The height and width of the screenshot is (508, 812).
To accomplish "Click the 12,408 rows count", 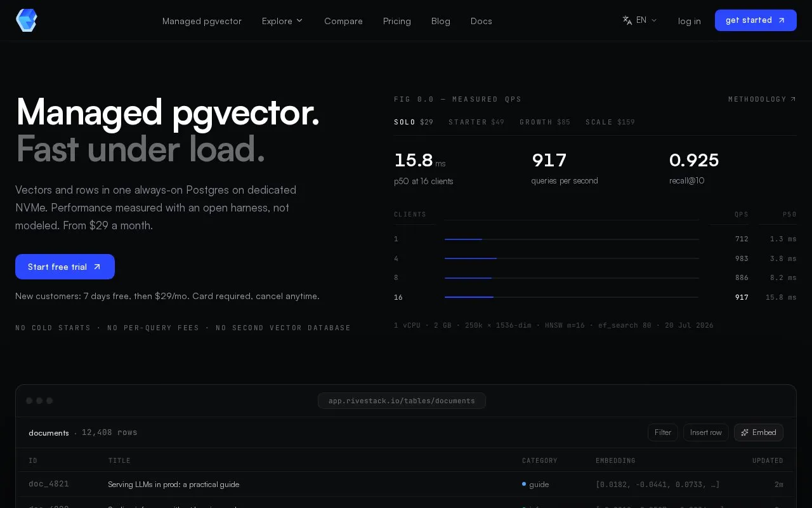I will click(110, 432).
